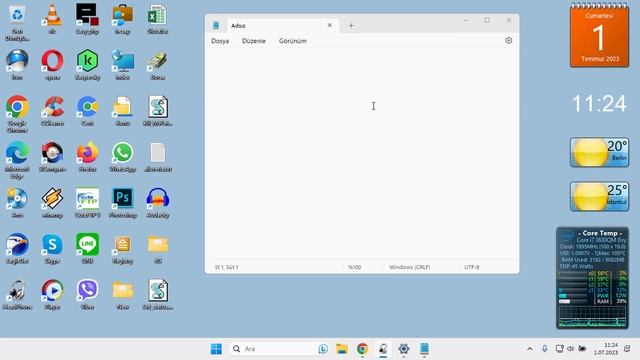Close the Adsız tab

[329, 25]
